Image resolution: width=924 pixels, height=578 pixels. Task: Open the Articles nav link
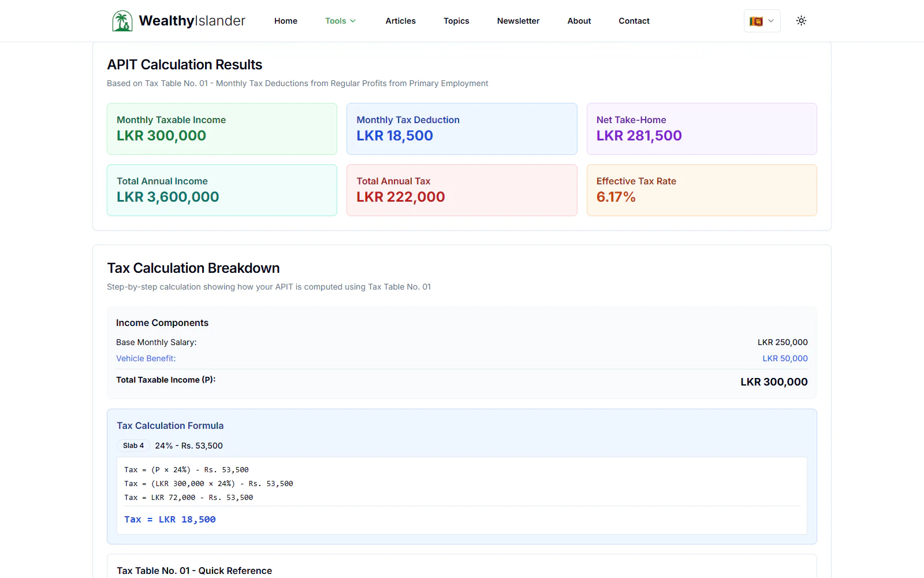(401, 21)
